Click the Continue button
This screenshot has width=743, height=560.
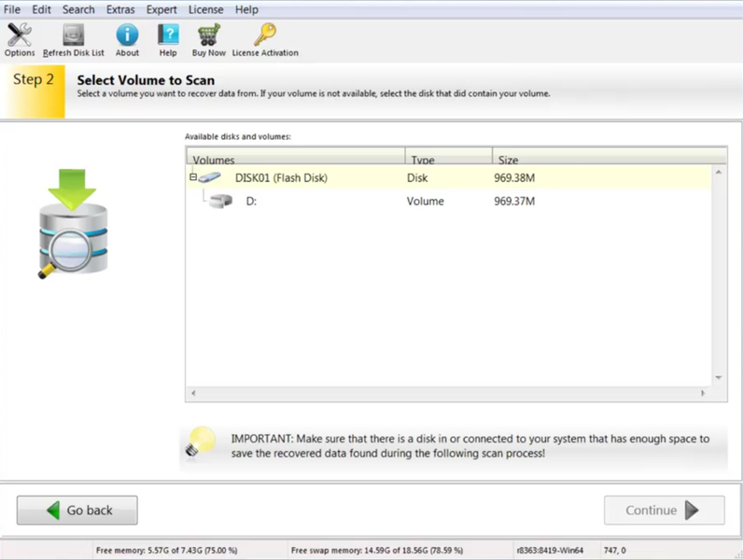pyautogui.click(x=665, y=511)
